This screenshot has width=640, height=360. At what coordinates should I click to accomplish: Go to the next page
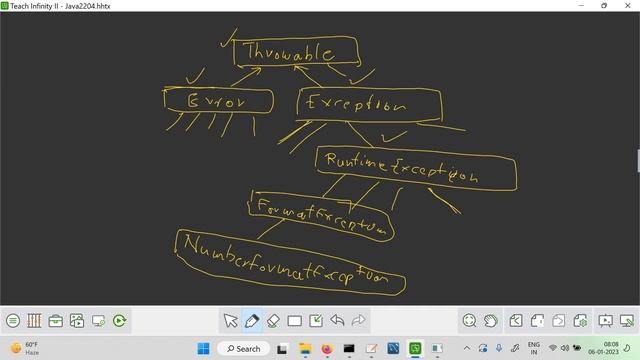pyautogui.click(x=558, y=321)
